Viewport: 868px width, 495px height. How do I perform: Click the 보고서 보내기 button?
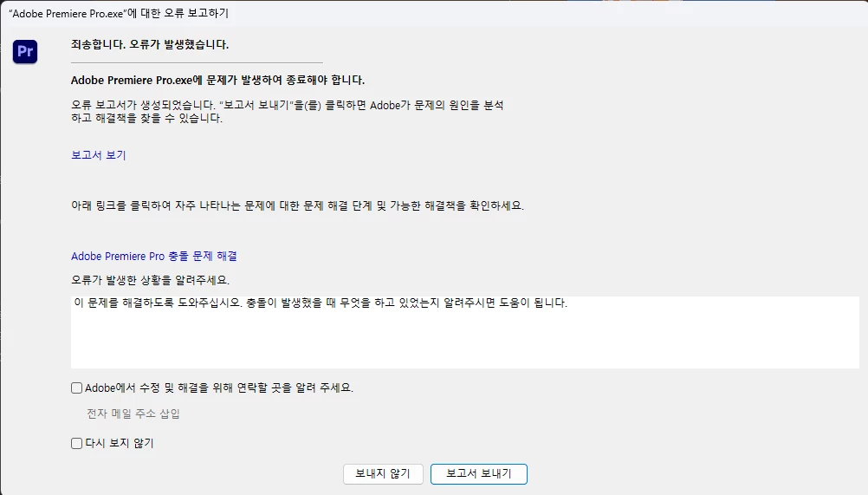(x=479, y=474)
